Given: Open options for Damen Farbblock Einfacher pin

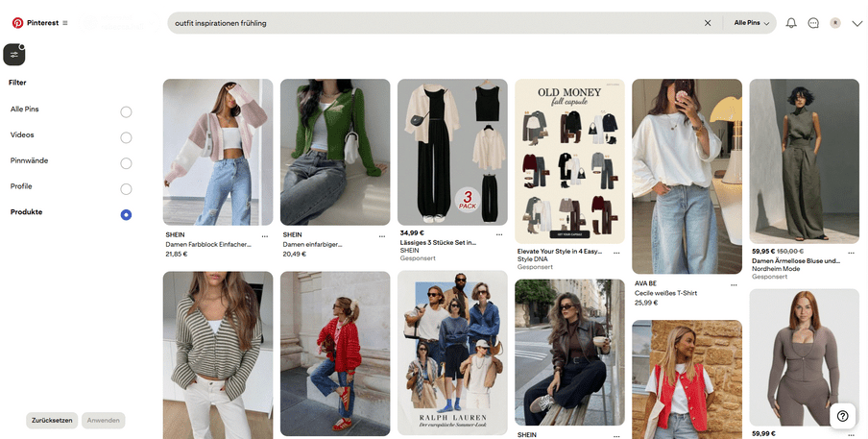Looking at the screenshot, I should pos(265,236).
